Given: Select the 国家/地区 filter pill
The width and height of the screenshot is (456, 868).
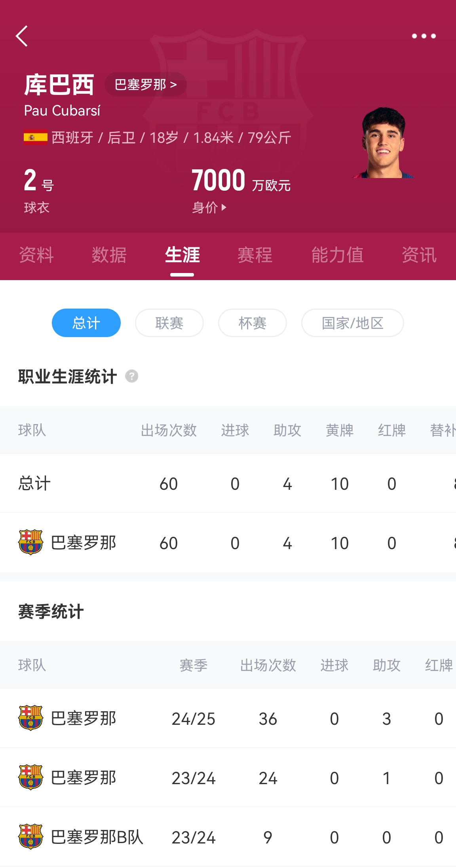Looking at the screenshot, I should point(352,323).
